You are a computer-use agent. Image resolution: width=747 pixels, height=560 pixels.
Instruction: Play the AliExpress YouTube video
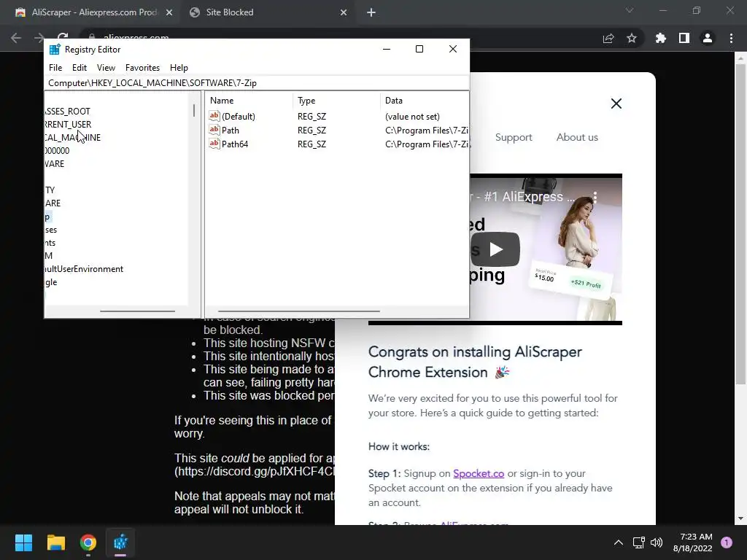495,249
